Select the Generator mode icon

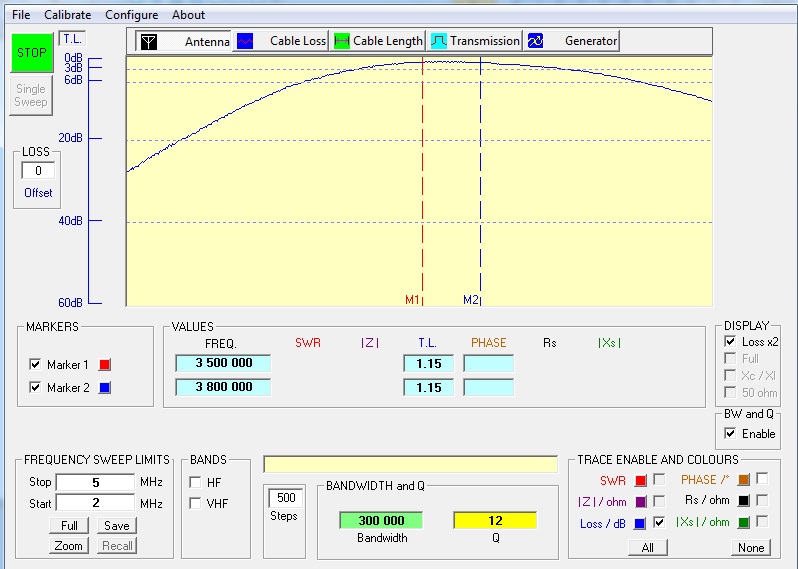(x=535, y=41)
